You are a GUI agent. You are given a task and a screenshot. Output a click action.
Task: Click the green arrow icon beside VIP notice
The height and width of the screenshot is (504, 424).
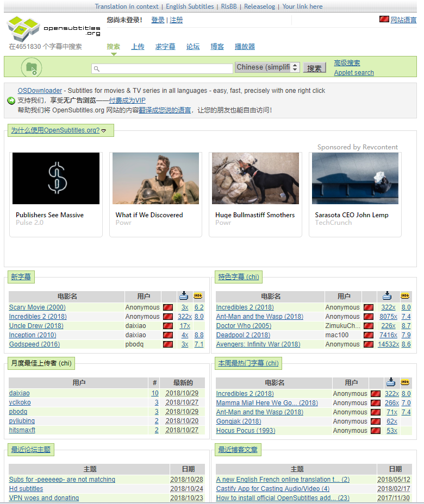tap(11, 100)
